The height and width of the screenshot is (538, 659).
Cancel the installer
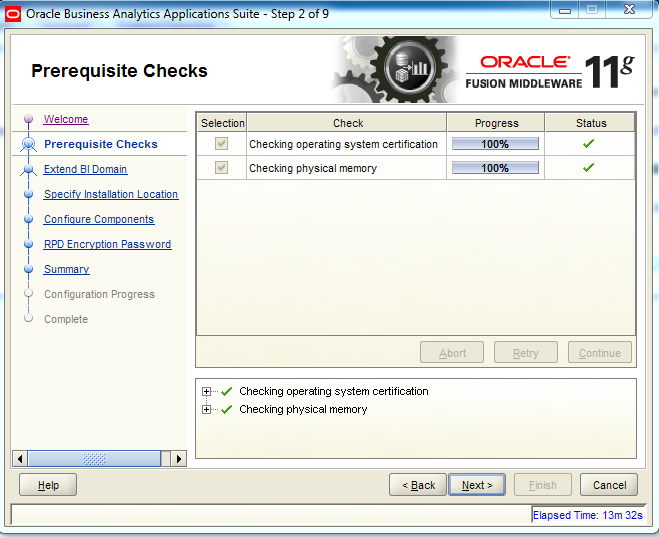pyautogui.click(x=609, y=485)
